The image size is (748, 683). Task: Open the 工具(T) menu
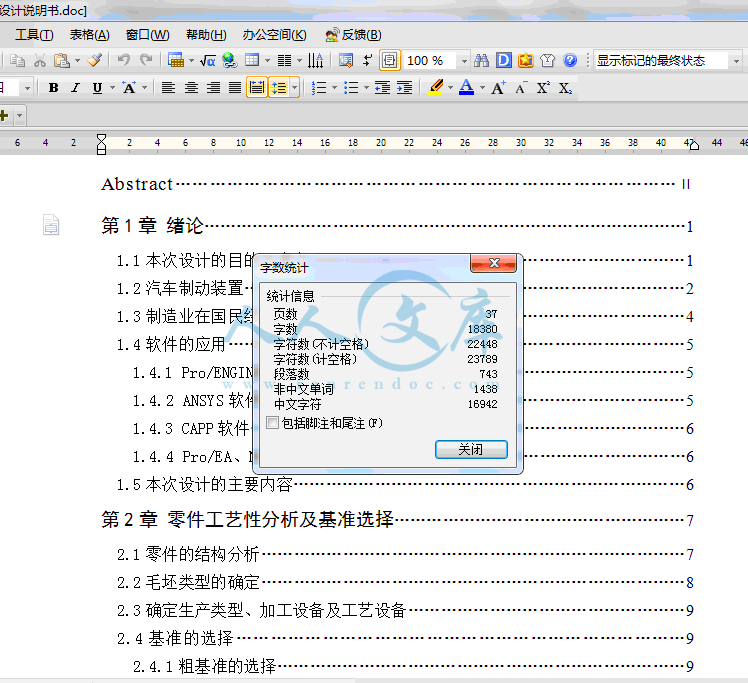point(34,34)
